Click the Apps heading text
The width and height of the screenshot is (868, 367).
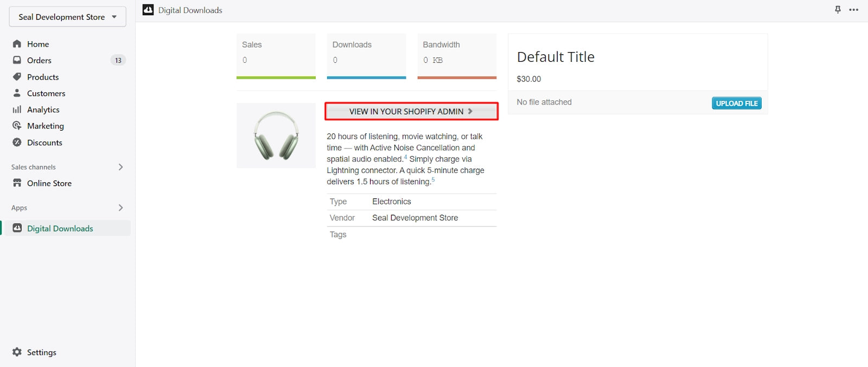click(19, 208)
